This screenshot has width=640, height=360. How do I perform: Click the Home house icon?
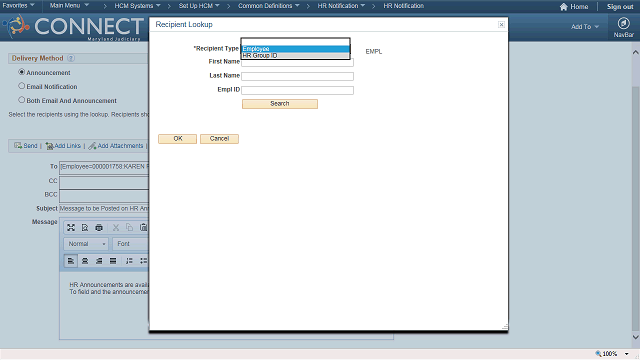(x=564, y=7)
